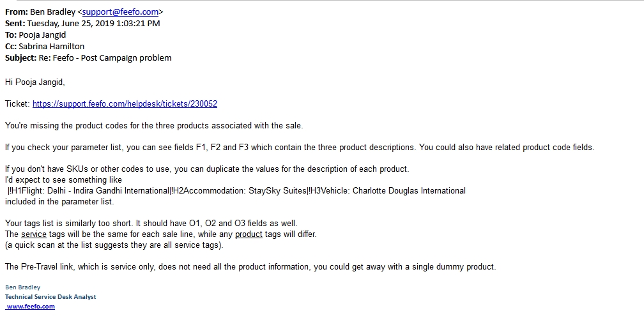
Task: Click "Technical Service Desk Analyst" in the signature
Action: (x=50, y=297)
